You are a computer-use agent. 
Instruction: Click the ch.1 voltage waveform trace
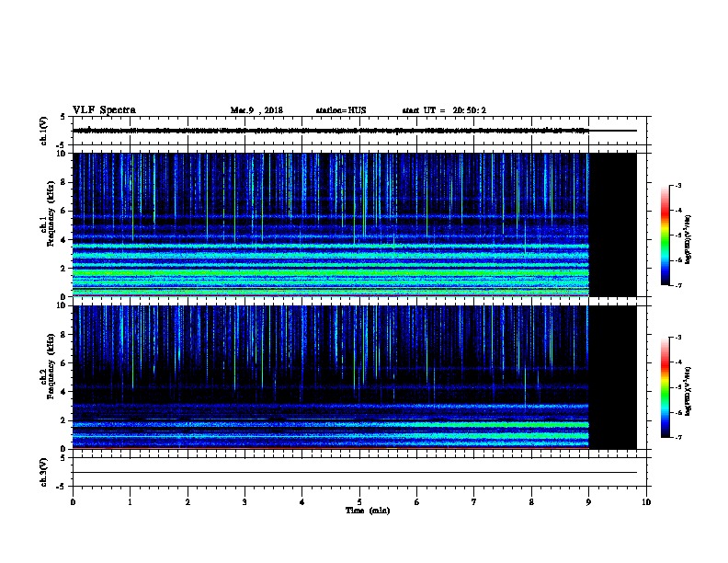[354, 131]
